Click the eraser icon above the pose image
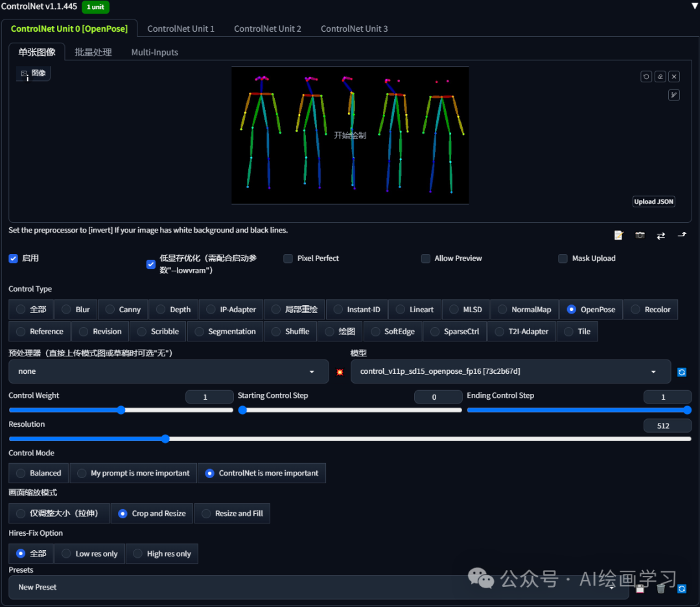The height and width of the screenshot is (607, 700). [x=660, y=77]
